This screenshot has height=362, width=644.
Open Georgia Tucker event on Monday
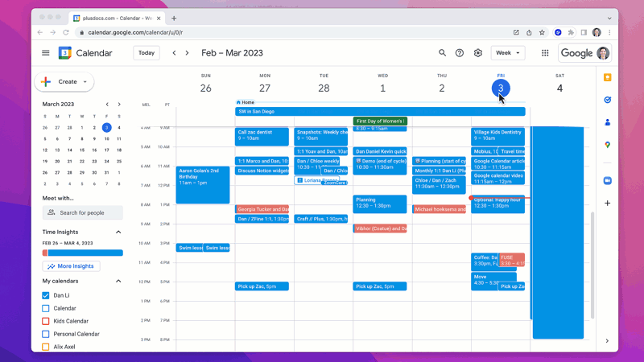(262, 209)
